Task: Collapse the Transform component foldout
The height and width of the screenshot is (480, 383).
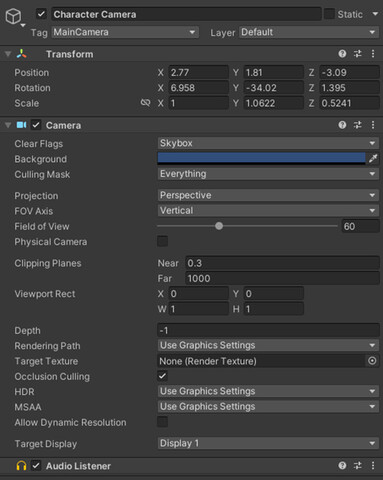Action: pyautogui.click(x=8, y=54)
